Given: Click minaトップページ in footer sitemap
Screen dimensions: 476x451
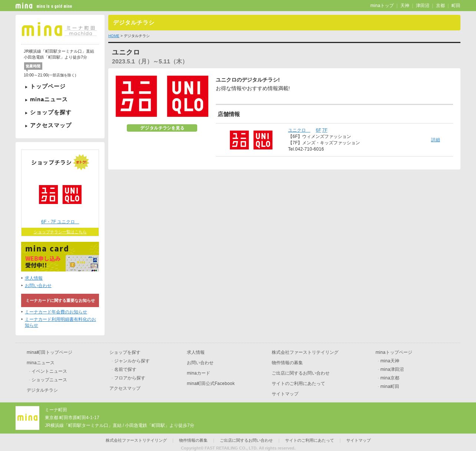Looking at the screenshot, I should click(394, 352).
